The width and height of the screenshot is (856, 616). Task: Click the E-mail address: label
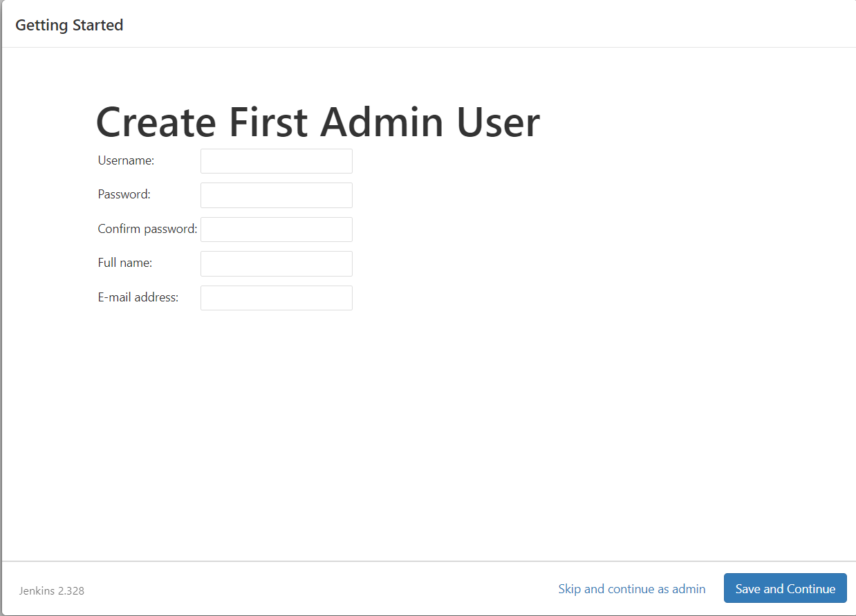coord(138,297)
